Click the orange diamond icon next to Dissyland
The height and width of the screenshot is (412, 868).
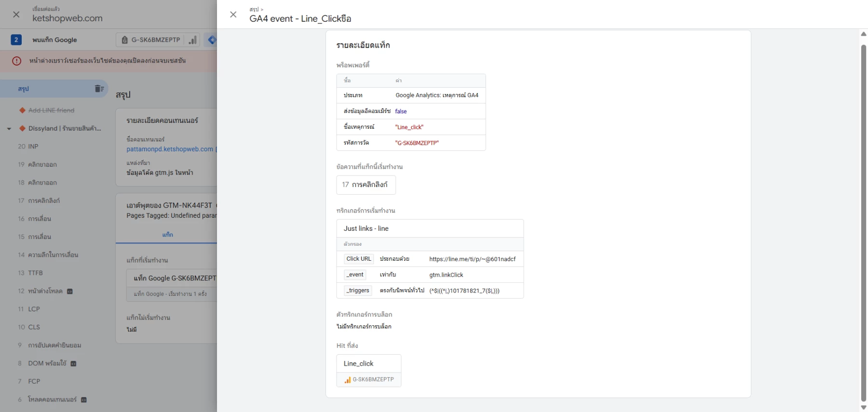[22, 129]
